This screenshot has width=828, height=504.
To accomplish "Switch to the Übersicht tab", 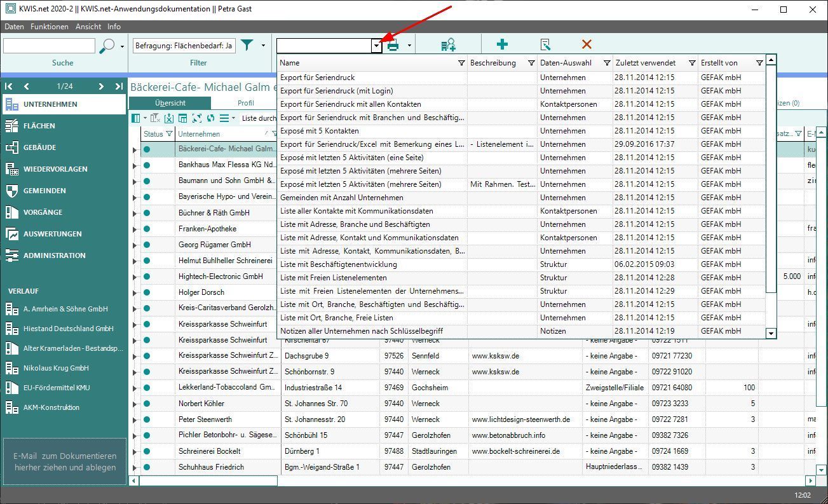I will [170, 103].
